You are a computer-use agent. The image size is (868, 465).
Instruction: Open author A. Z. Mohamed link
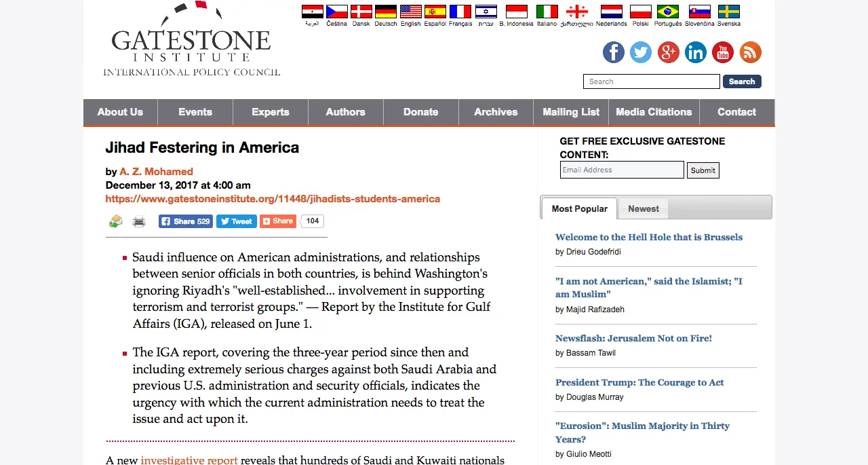pos(157,172)
